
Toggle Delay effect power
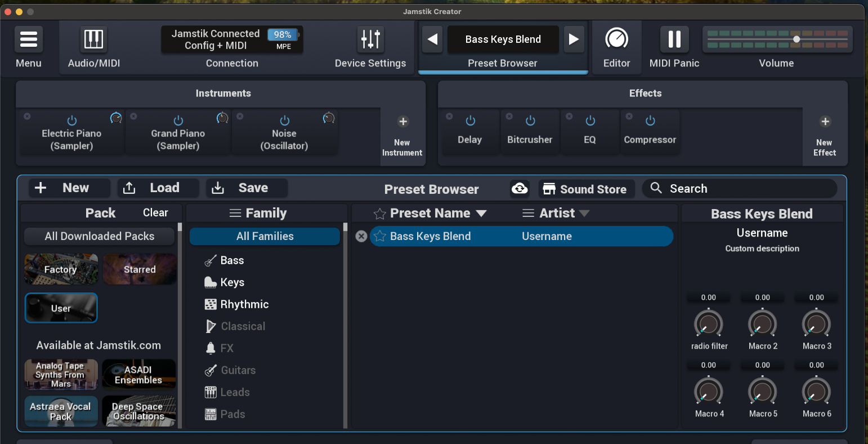tap(471, 121)
